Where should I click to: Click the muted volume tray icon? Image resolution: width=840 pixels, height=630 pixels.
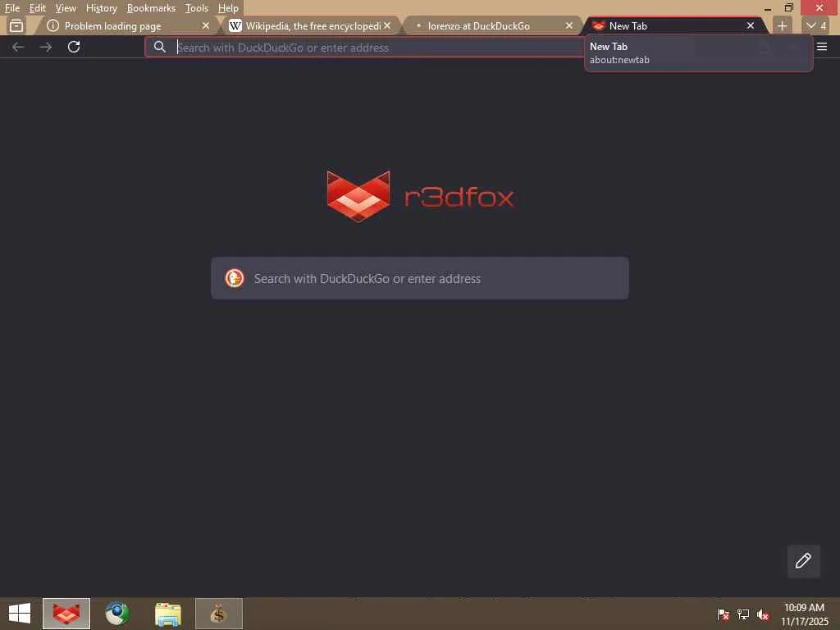coord(763,614)
